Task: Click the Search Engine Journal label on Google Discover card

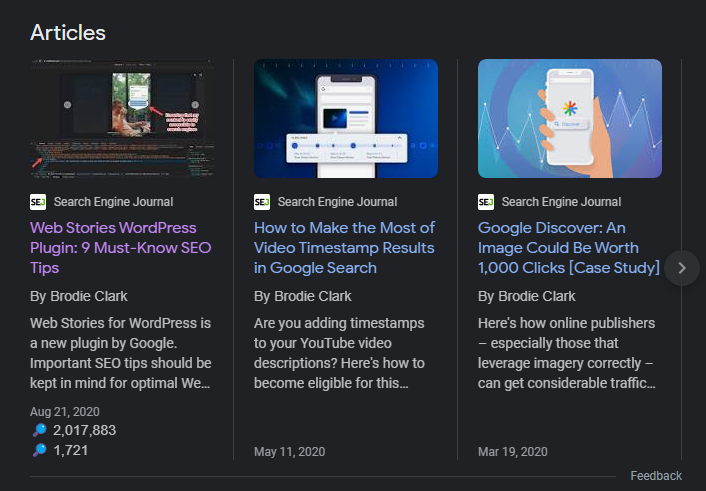Action: 561,202
